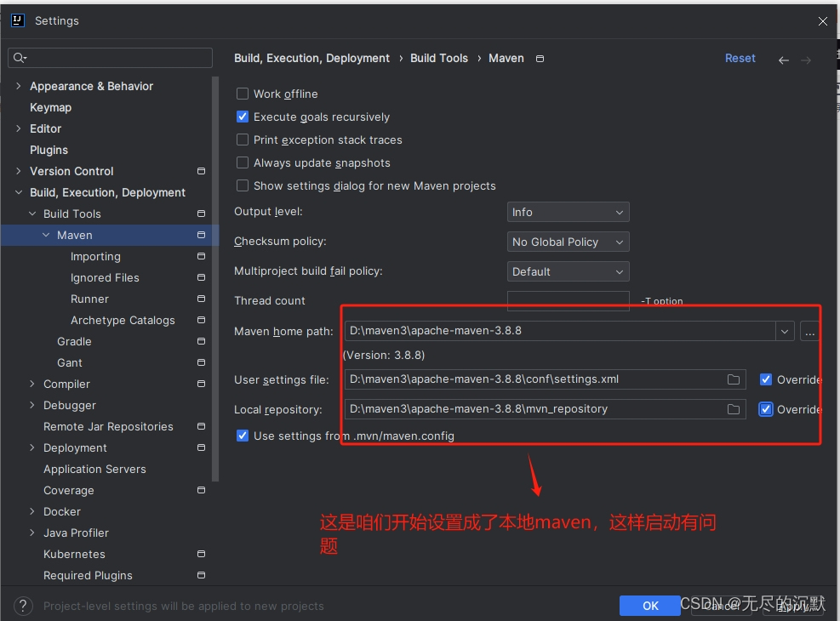Toggle Override for User settings file
The height and width of the screenshot is (621, 840).
(766, 379)
